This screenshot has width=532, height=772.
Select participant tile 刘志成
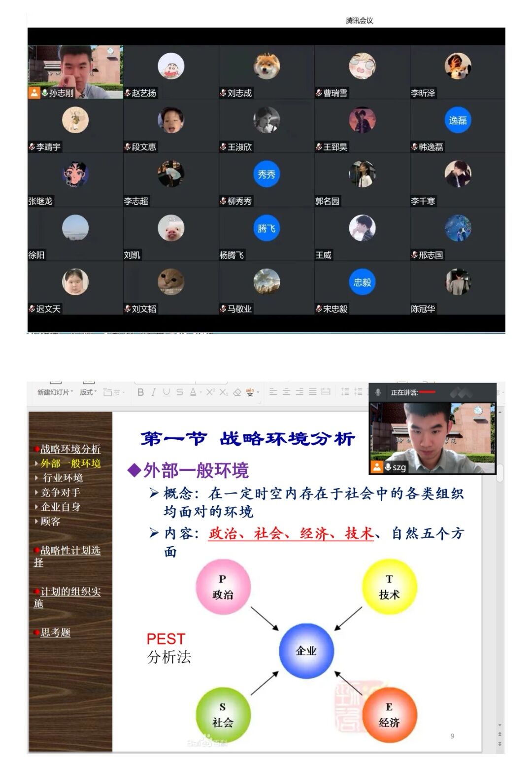(x=266, y=72)
